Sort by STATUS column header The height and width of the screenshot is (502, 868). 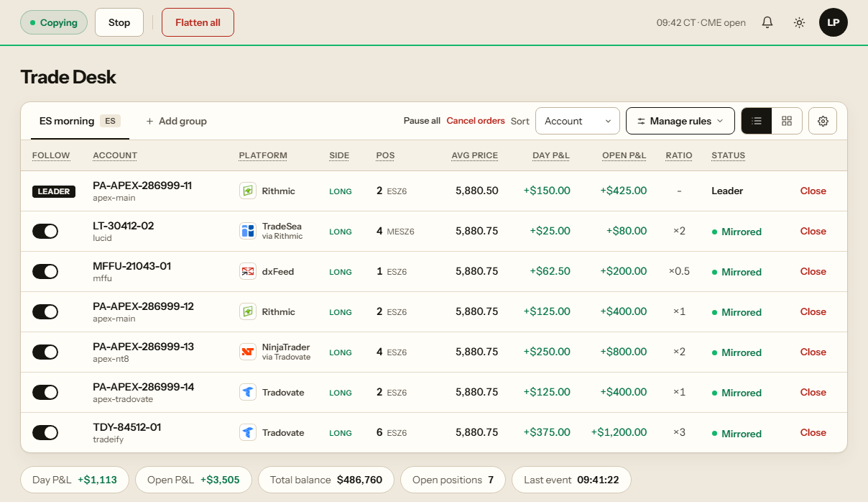coord(728,155)
